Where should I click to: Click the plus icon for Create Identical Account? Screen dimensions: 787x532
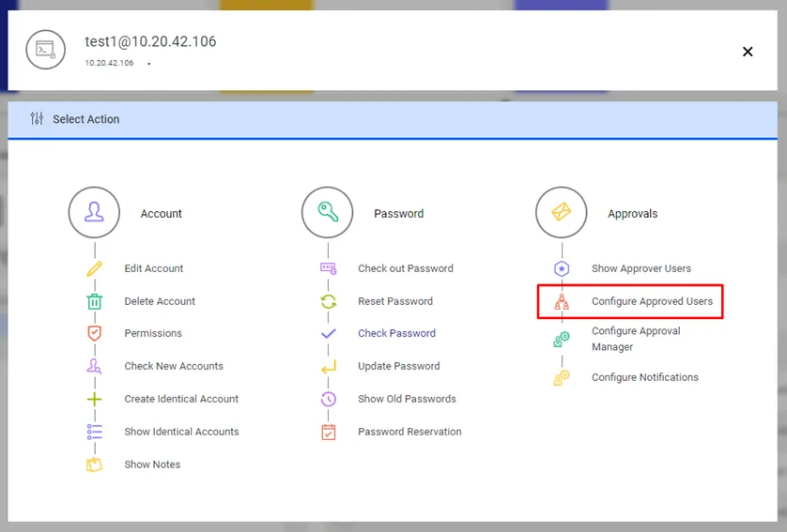tap(94, 399)
